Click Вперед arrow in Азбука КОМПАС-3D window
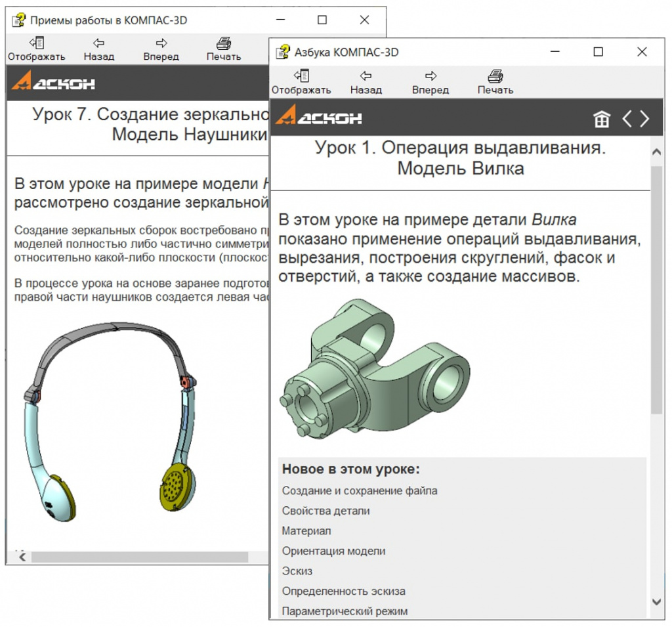 coord(430,76)
